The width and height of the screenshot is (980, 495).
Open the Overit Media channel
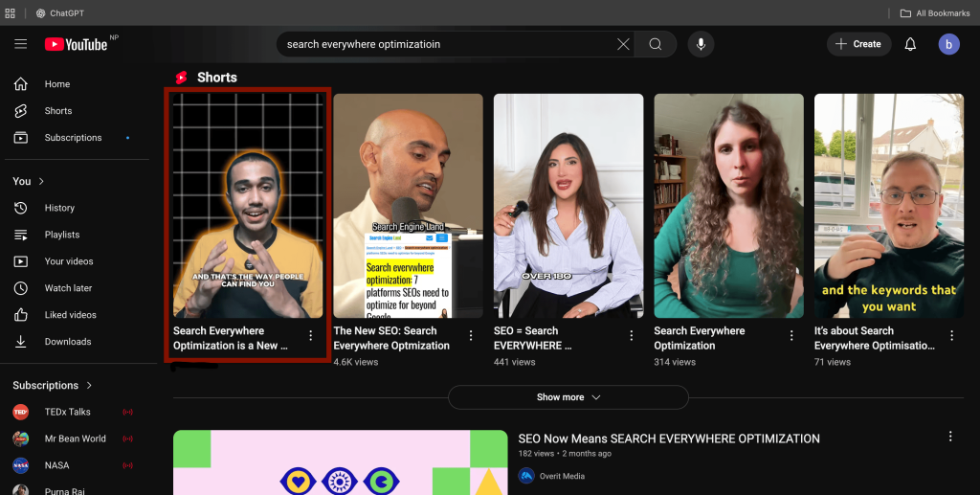click(x=562, y=476)
